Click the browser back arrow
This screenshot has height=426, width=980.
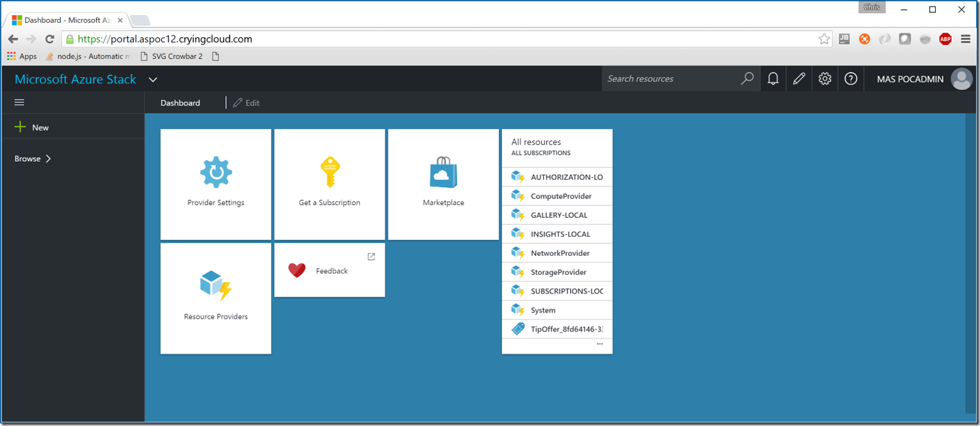click(x=13, y=39)
